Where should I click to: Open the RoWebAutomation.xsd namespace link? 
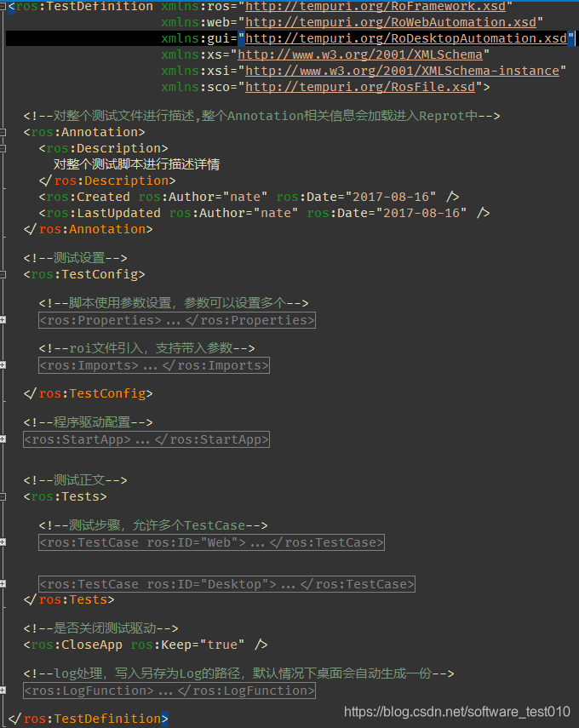pyautogui.click(x=391, y=22)
